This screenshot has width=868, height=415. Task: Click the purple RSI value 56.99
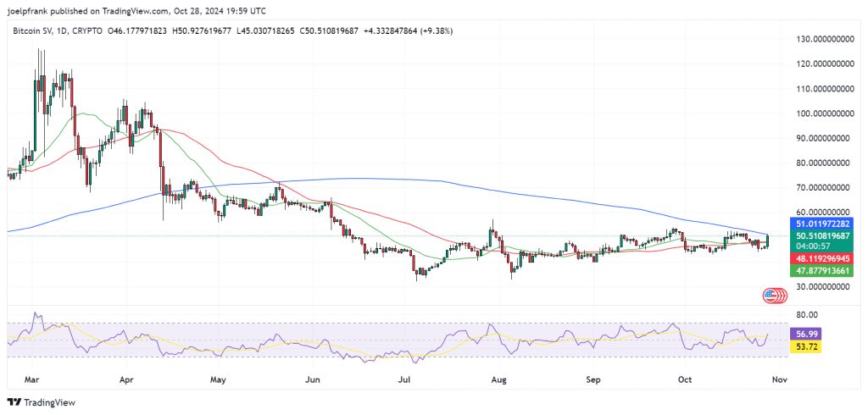[x=804, y=334]
